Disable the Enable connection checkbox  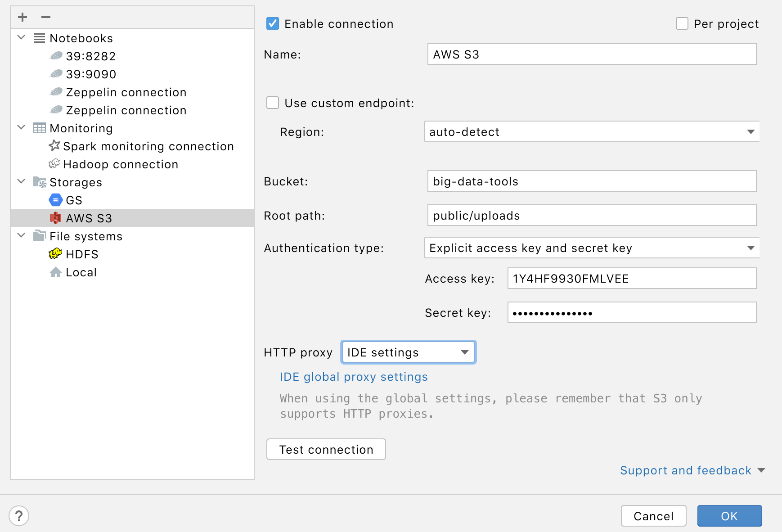click(x=272, y=23)
